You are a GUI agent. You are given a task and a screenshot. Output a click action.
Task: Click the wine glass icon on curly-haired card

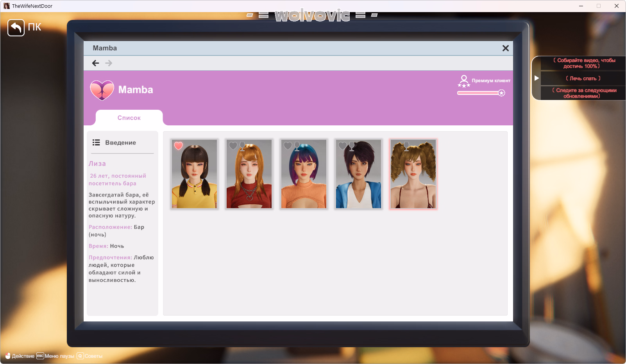pyautogui.click(x=406, y=146)
